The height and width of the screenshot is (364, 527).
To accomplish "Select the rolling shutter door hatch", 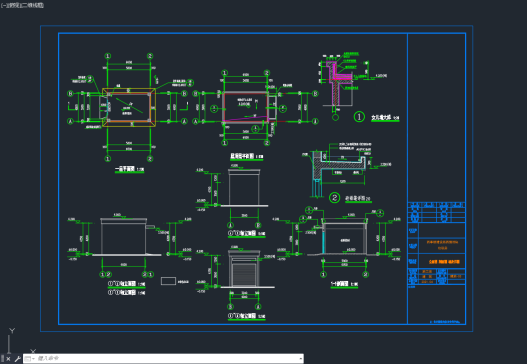I will click(244, 275).
